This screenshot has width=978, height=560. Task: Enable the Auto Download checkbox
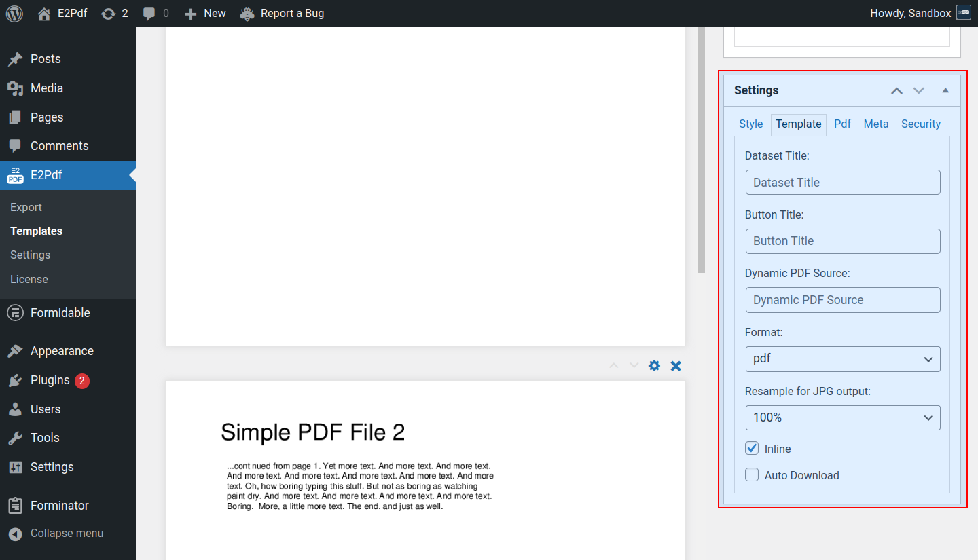[x=752, y=475]
